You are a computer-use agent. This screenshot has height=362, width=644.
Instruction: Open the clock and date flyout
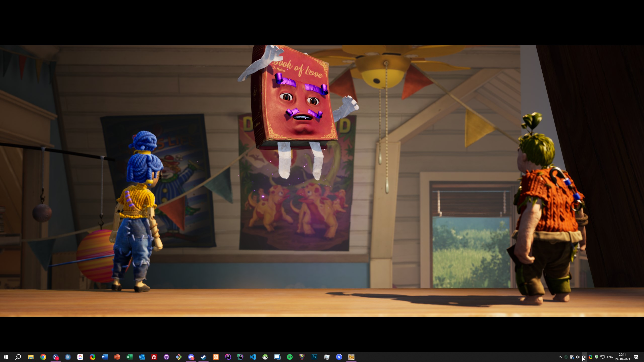point(622,357)
